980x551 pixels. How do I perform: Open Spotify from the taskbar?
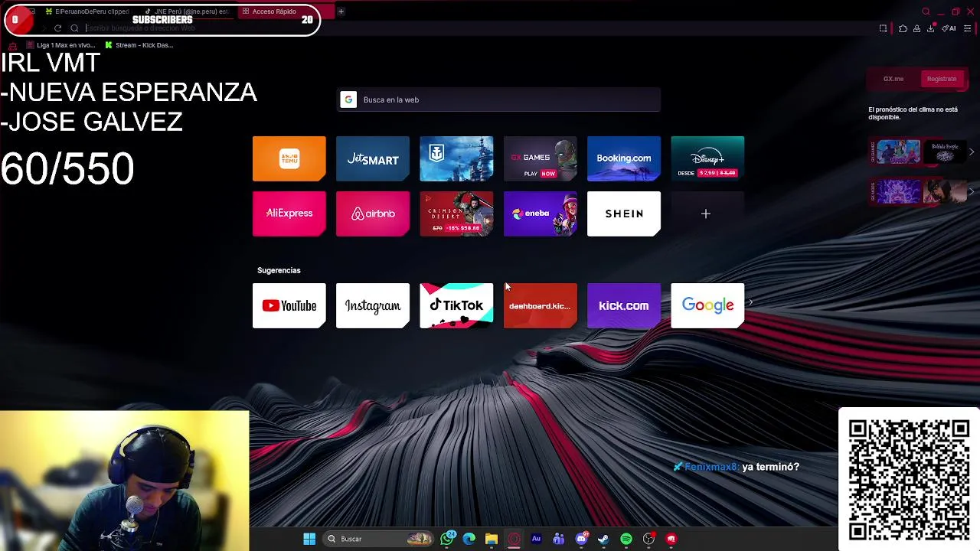coord(626,539)
